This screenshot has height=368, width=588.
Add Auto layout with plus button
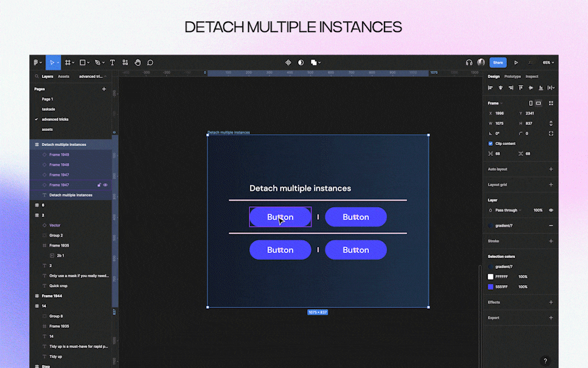(551, 170)
